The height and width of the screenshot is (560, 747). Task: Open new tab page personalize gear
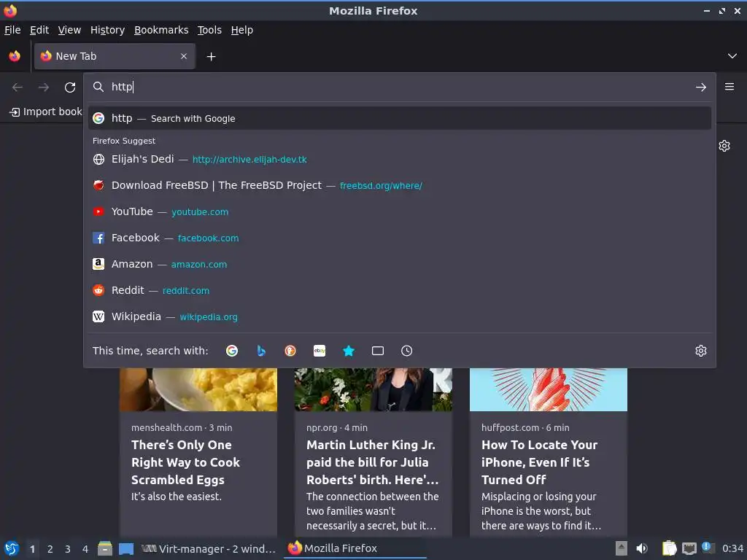coord(724,146)
